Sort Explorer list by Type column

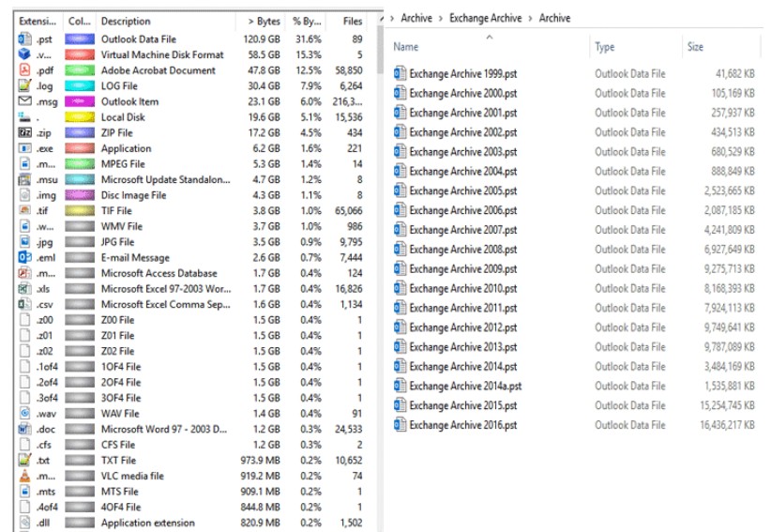click(605, 47)
